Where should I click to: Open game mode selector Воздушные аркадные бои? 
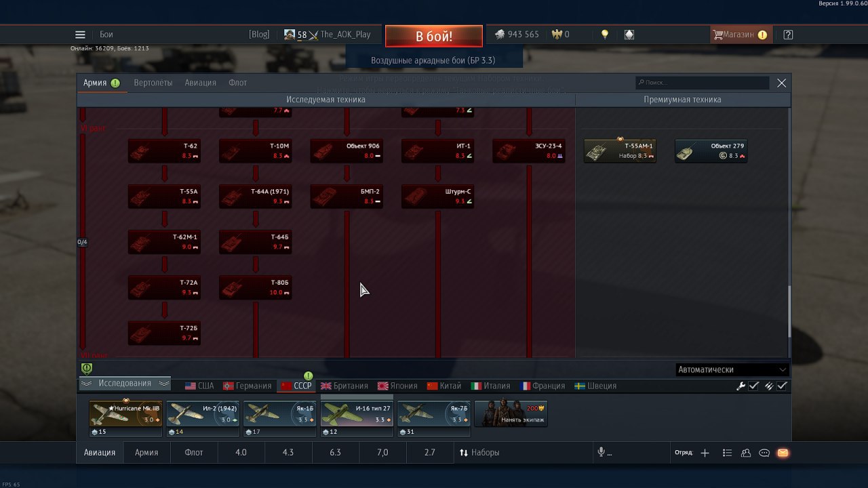pos(433,60)
